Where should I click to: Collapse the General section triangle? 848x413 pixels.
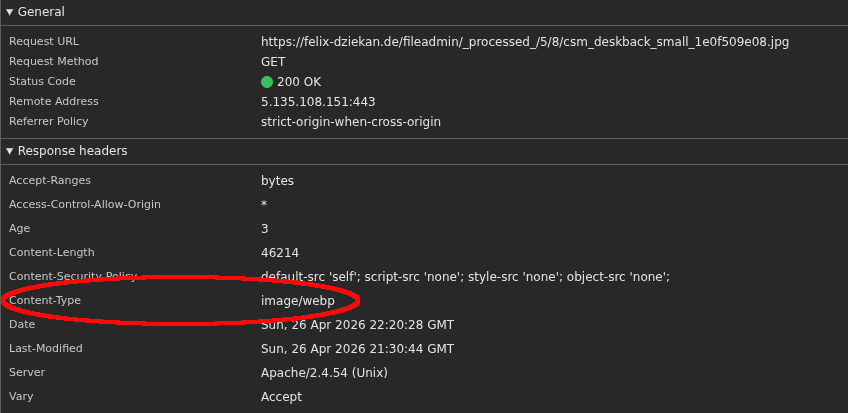pyautogui.click(x=9, y=12)
